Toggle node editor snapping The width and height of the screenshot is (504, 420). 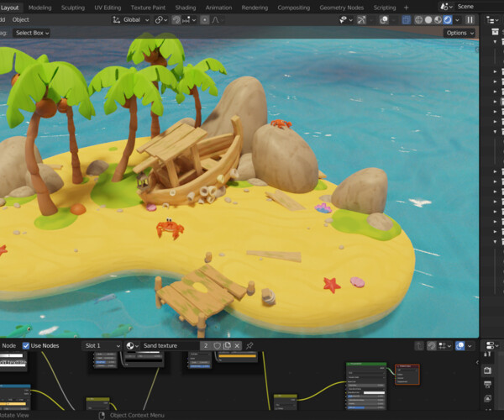coord(432,346)
